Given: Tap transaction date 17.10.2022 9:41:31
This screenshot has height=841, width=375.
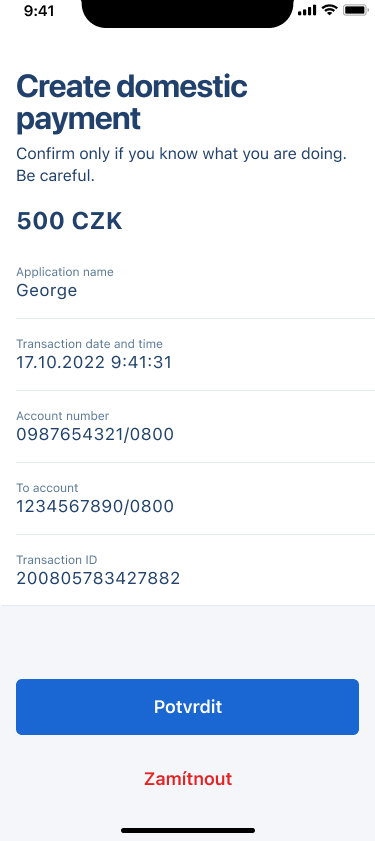Looking at the screenshot, I should coord(94,363).
